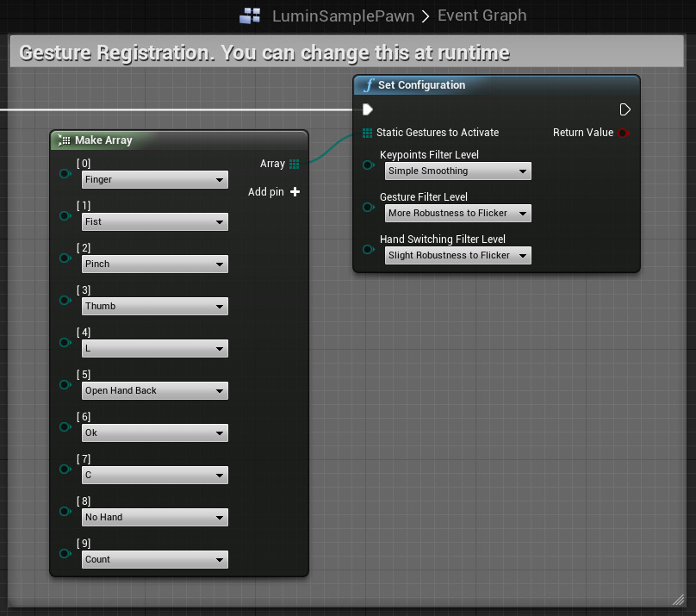The height and width of the screenshot is (616, 696).
Task: Open the Finger gesture dropdown at index 0
Action: 154,180
